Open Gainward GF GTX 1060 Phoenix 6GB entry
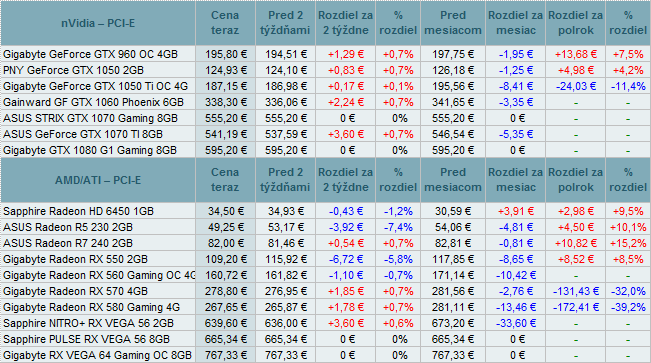 pyautogui.click(x=93, y=102)
